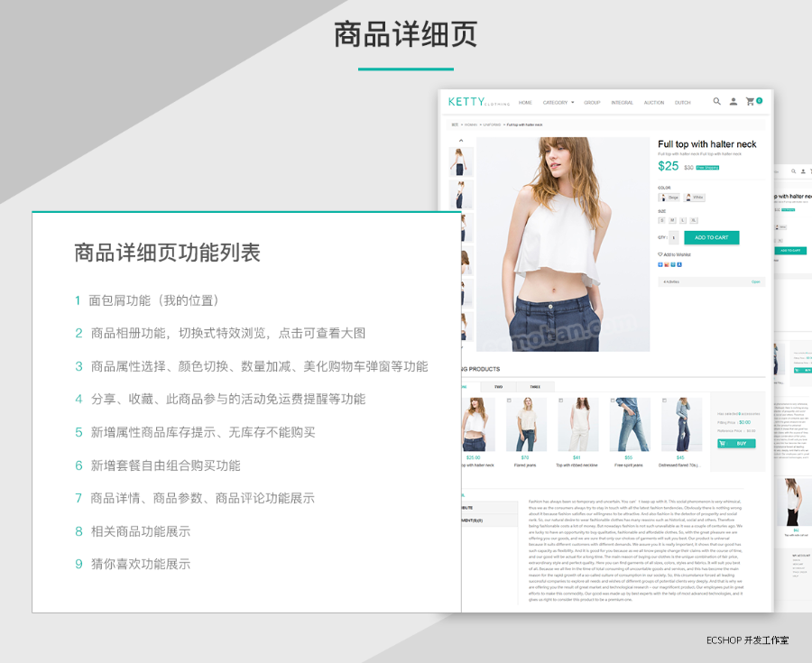
Task: Click the small cart icon on the BUY button
Action: click(722, 443)
